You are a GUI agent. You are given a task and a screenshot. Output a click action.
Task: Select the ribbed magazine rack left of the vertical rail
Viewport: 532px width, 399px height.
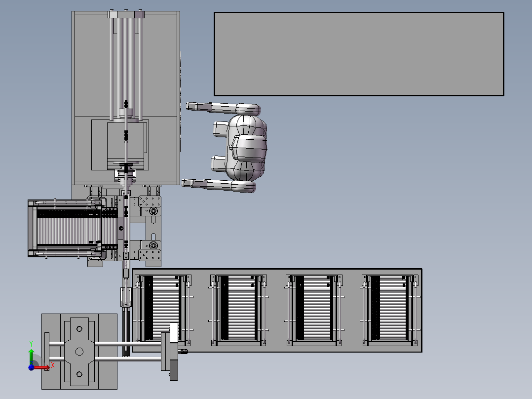click(x=65, y=228)
